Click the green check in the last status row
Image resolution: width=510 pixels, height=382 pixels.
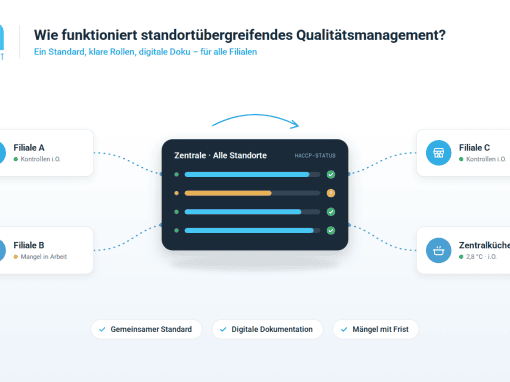tap(331, 230)
